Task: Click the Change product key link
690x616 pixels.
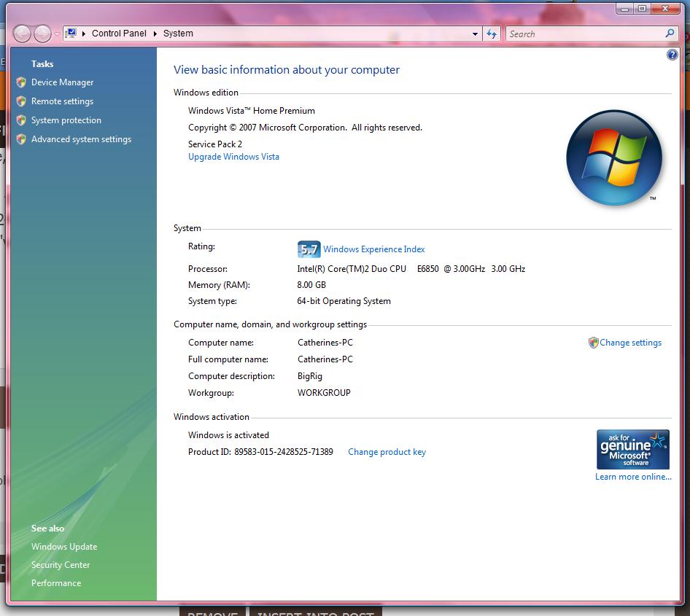Action: coord(387,452)
